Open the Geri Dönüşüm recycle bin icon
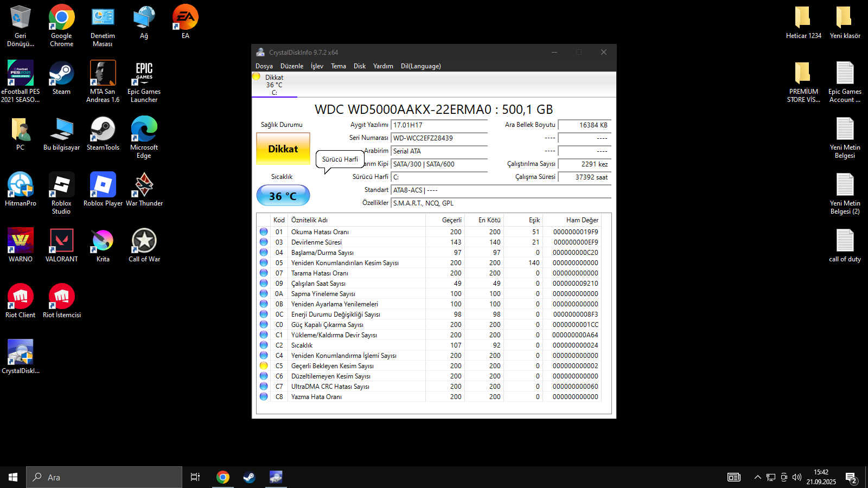 coord(21,25)
